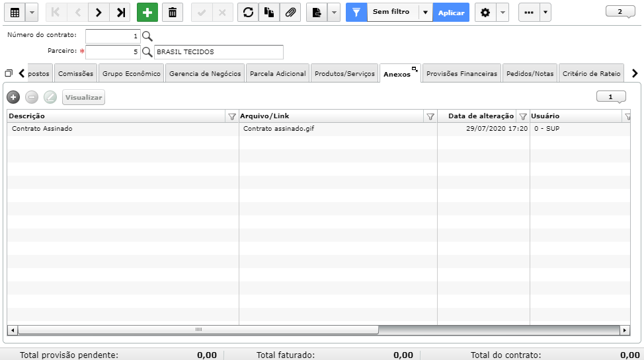Open the Grupo Econômico tab

pos(132,73)
